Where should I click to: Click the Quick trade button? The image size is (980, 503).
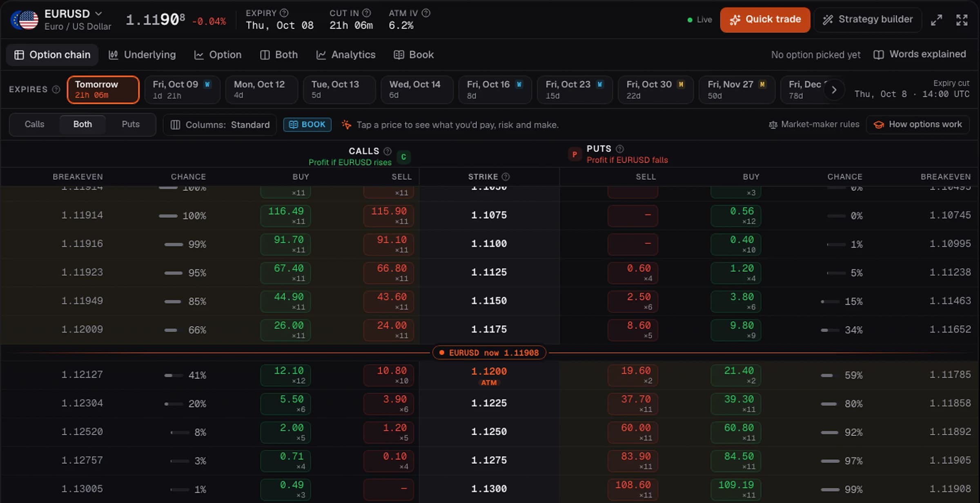point(765,20)
